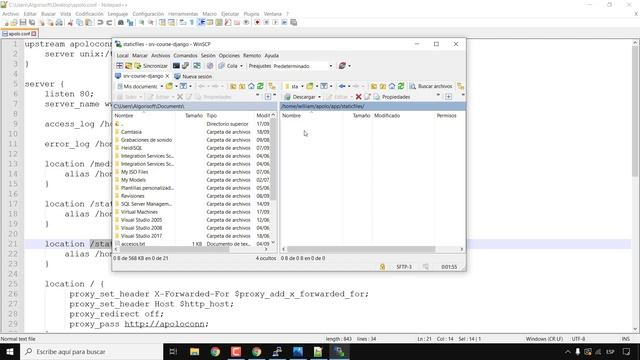Click the Notepad++ Save icon
Image resolution: width=640 pixels, height=360 pixels.
click(x=23, y=22)
